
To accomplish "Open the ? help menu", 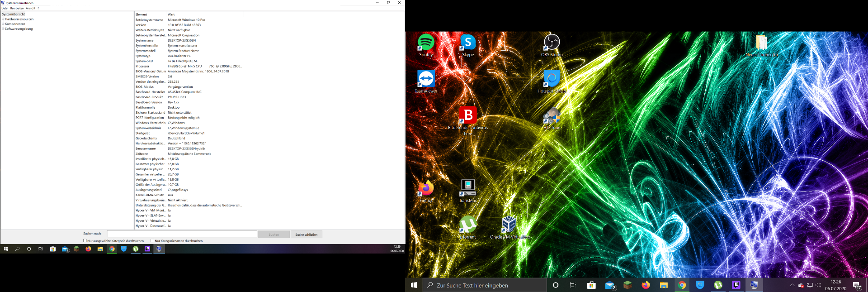I will 38,8.
